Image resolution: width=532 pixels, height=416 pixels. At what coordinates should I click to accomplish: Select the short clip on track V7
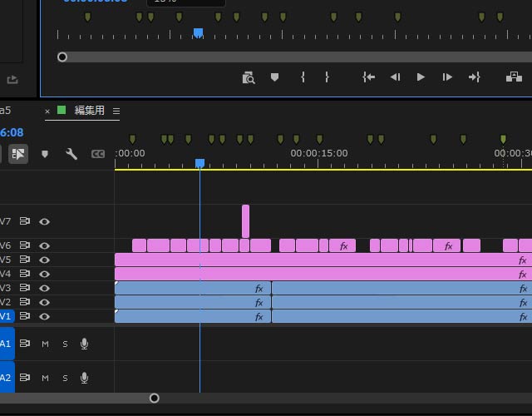coord(246,221)
